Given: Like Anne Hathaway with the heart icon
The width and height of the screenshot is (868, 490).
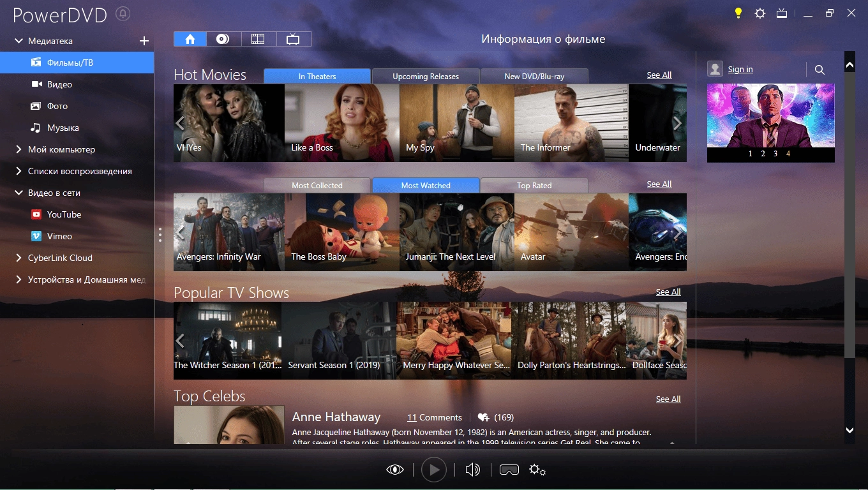Looking at the screenshot, I should coord(483,417).
